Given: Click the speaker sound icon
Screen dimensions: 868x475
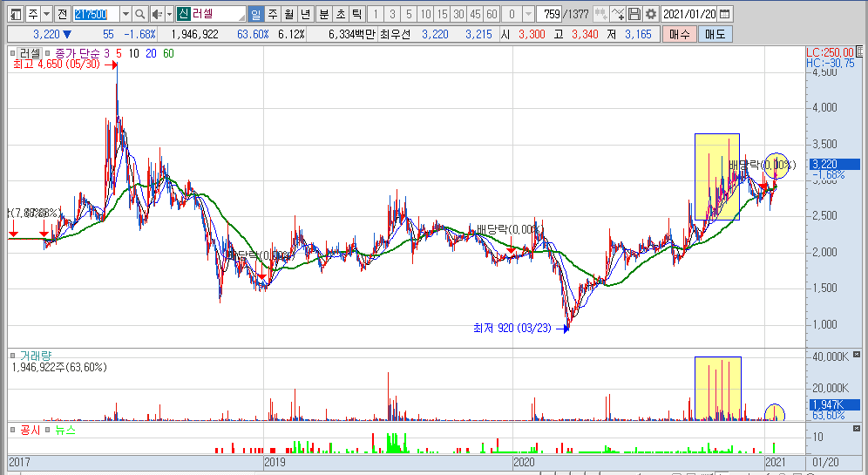Looking at the screenshot, I should (157, 15).
